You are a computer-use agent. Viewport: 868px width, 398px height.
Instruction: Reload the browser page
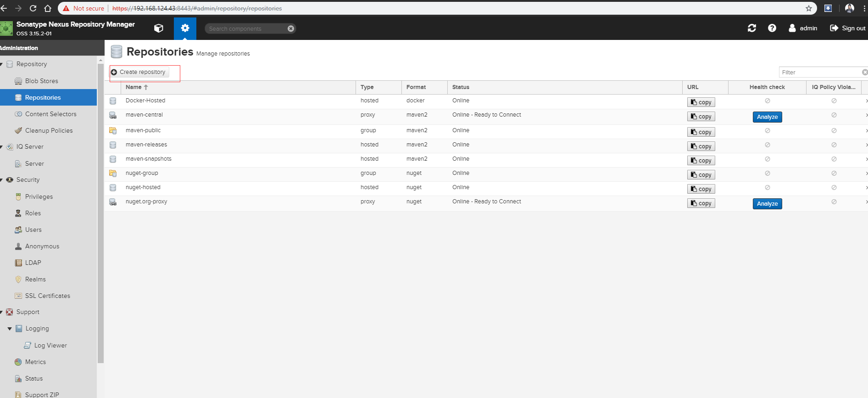33,8
